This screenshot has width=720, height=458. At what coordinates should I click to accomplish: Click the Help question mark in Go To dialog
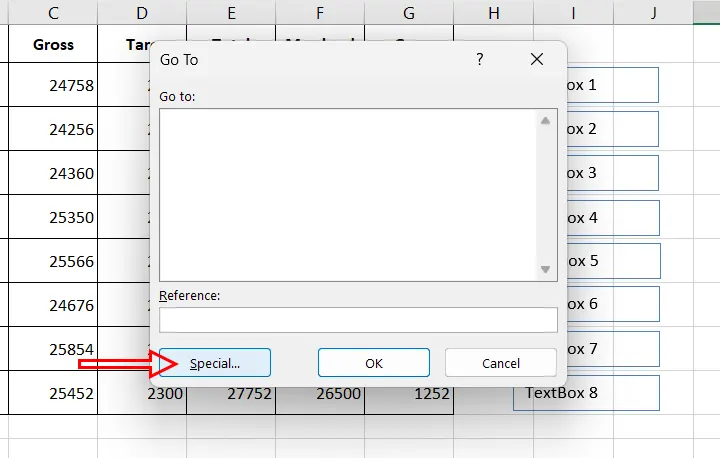pos(480,60)
